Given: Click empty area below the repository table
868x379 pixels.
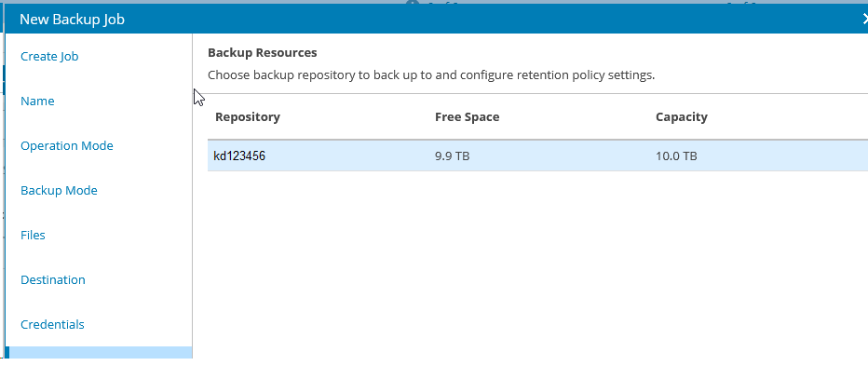Looking at the screenshot, I should [x=531, y=270].
